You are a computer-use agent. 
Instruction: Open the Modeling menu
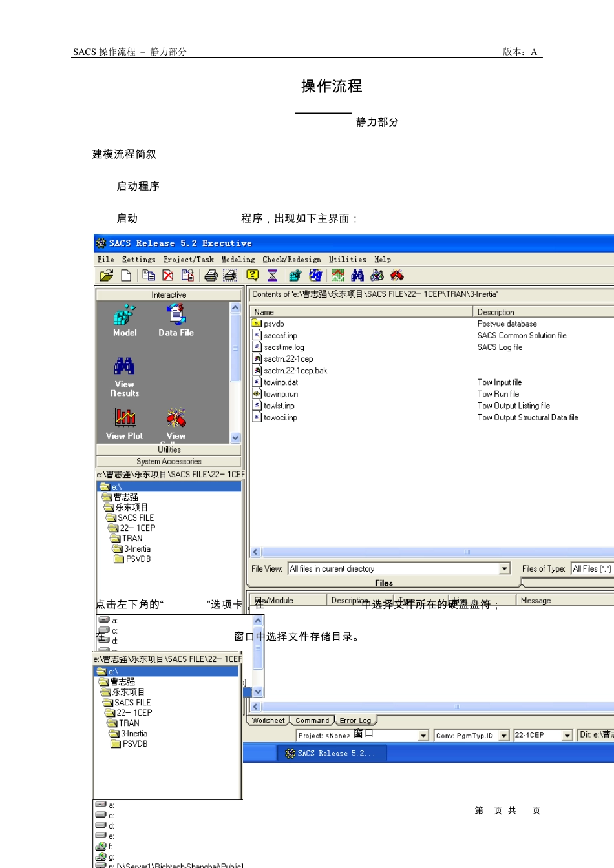(238, 260)
